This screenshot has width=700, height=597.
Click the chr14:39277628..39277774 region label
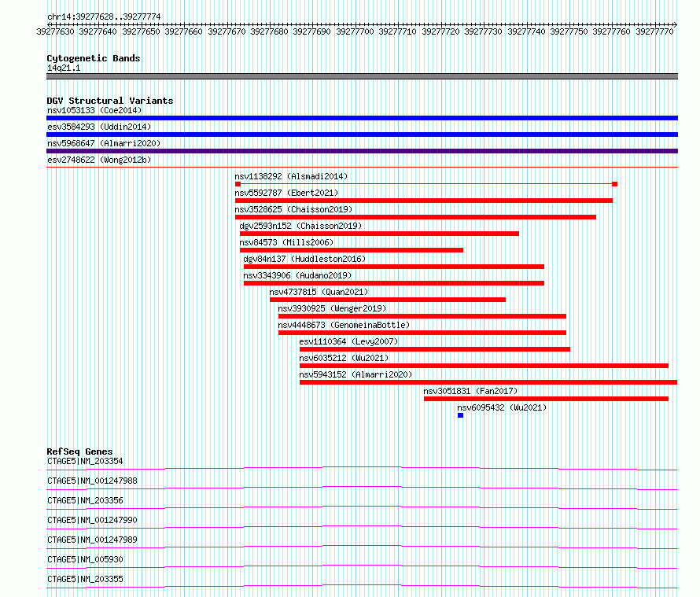[x=104, y=17]
